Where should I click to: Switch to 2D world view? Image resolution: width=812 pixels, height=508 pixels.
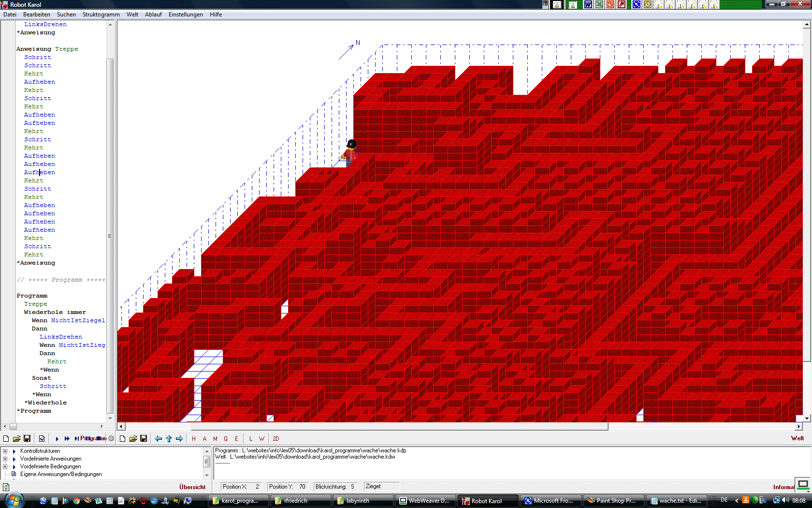(x=275, y=438)
